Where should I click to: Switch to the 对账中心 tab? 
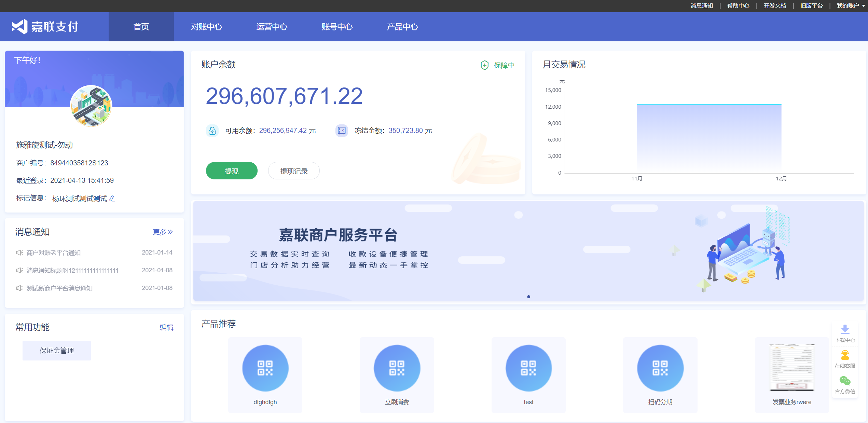[207, 27]
